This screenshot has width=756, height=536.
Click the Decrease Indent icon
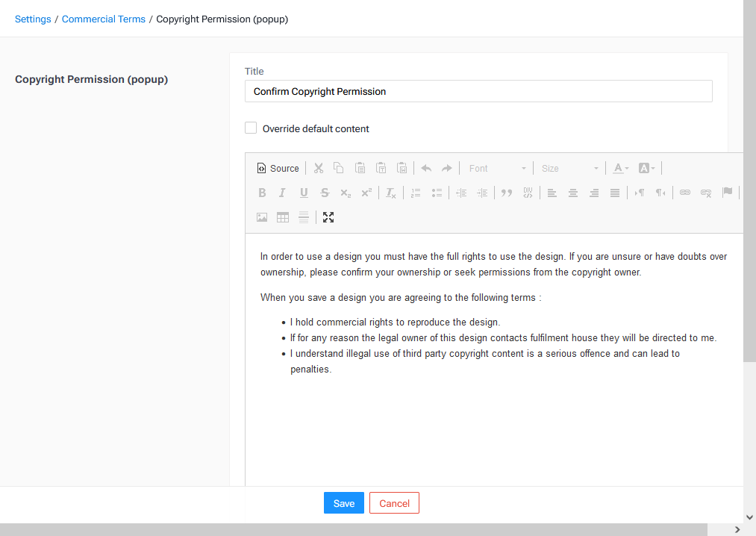coord(461,193)
